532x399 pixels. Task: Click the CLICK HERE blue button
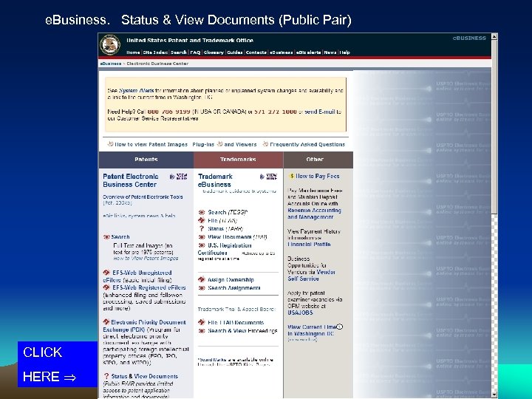coord(58,364)
